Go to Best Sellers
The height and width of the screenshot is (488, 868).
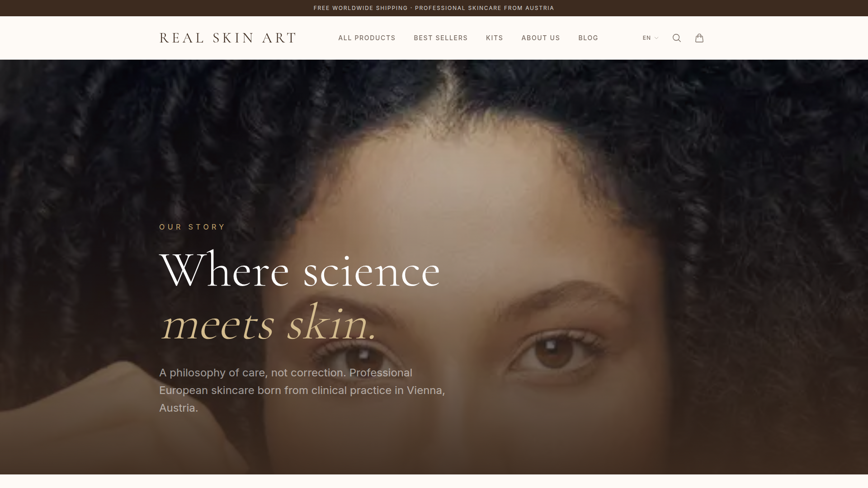coord(440,38)
